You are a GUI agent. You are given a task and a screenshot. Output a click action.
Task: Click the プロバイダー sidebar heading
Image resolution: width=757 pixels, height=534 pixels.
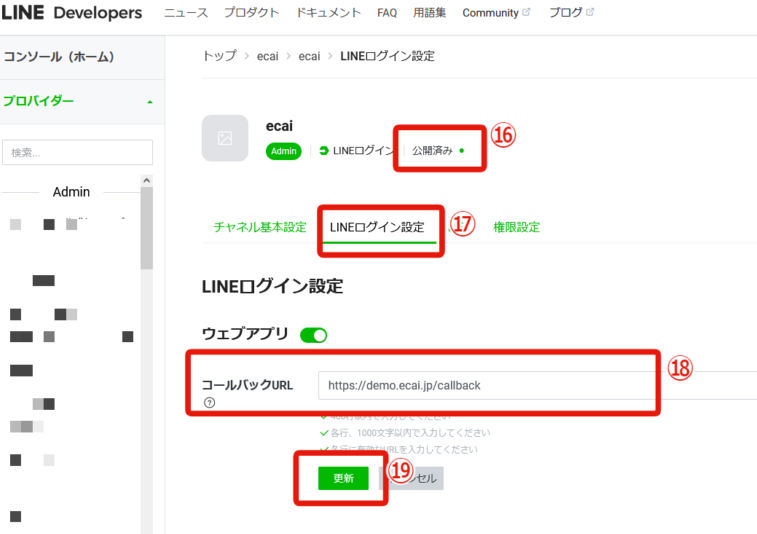click(x=39, y=101)
